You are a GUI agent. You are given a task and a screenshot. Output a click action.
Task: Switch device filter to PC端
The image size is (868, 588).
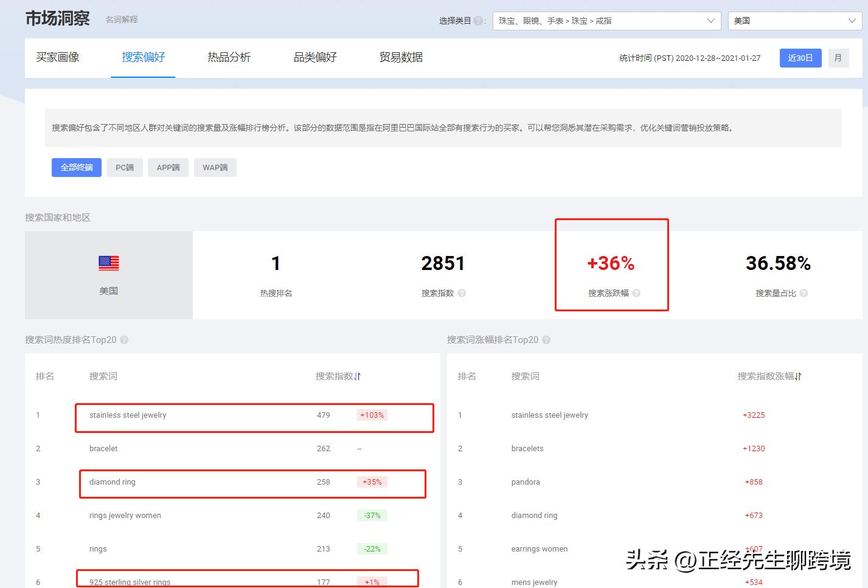coord(125,168)
